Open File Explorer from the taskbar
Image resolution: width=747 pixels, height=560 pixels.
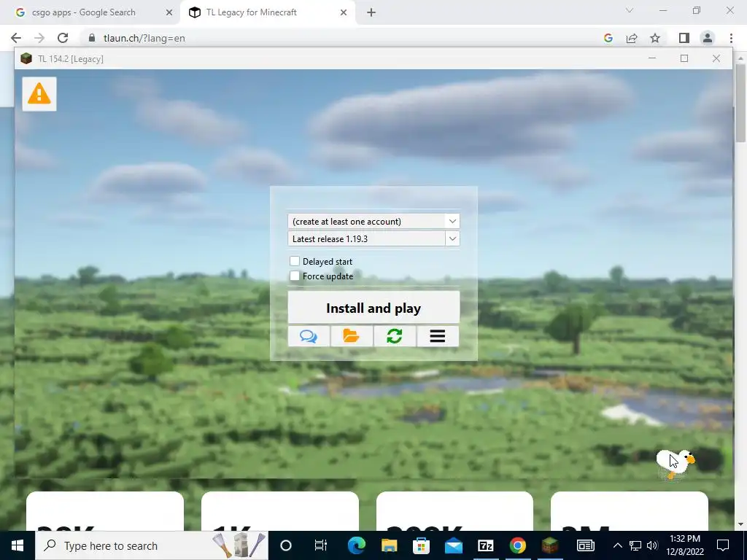click(x=389, y=545)
